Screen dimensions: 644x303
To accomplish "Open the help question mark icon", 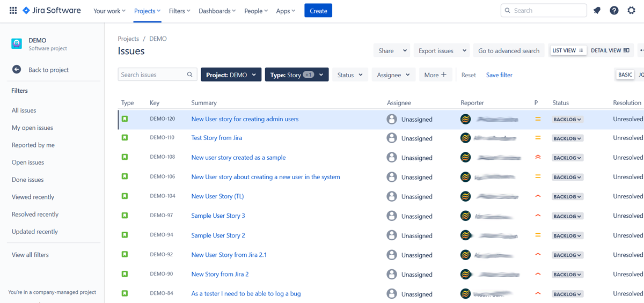I will [x=614, y=11].
